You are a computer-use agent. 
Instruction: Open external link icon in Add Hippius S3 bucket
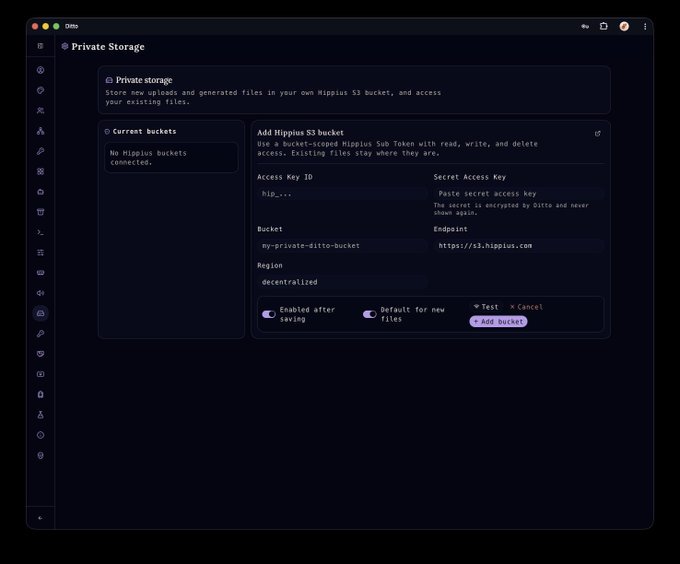(x=598, y=134)
